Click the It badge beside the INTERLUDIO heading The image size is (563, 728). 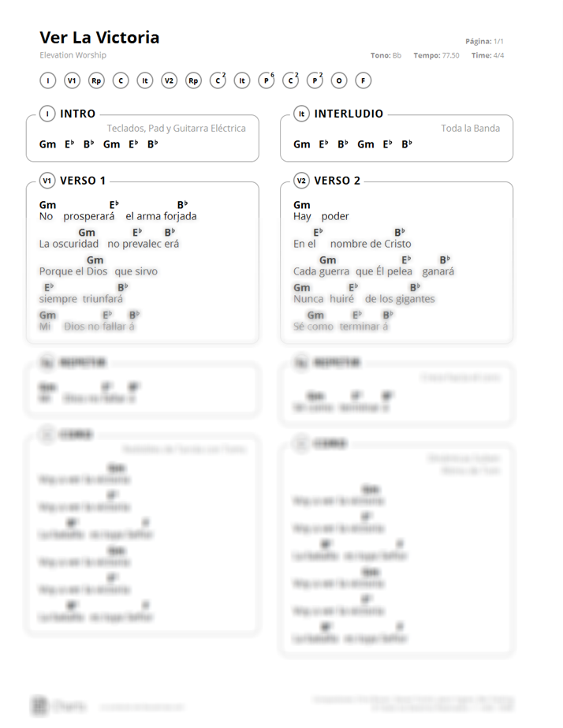pyautogui.click(x=302, y=114)
